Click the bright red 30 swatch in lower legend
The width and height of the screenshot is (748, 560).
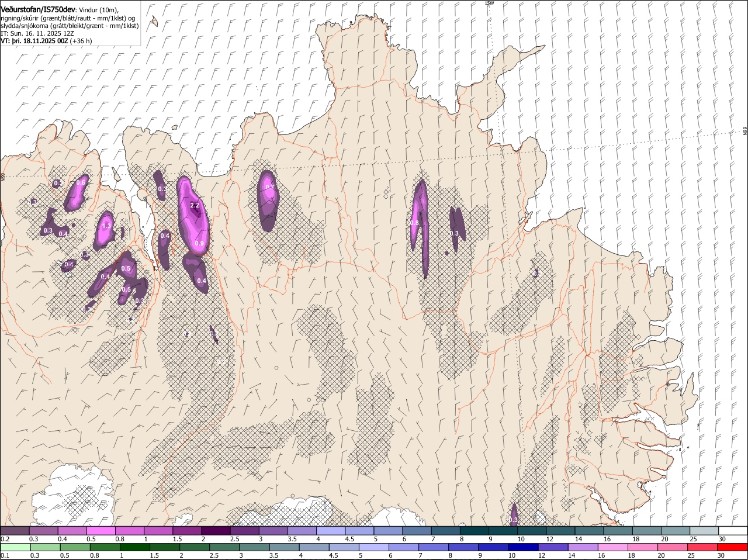coord(733,548)
